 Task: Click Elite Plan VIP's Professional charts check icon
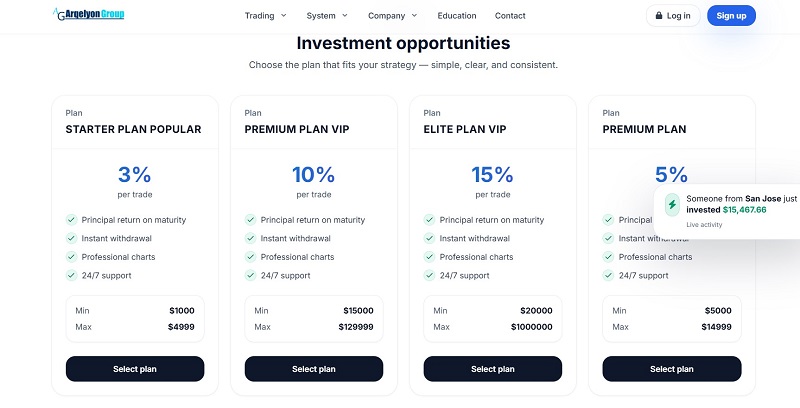coord(429,257)
